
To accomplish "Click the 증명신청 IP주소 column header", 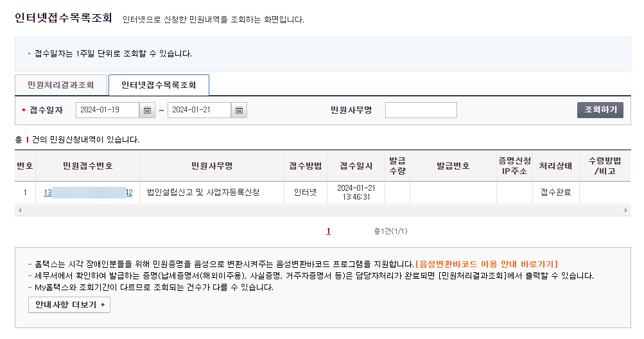I will point(515,166).
